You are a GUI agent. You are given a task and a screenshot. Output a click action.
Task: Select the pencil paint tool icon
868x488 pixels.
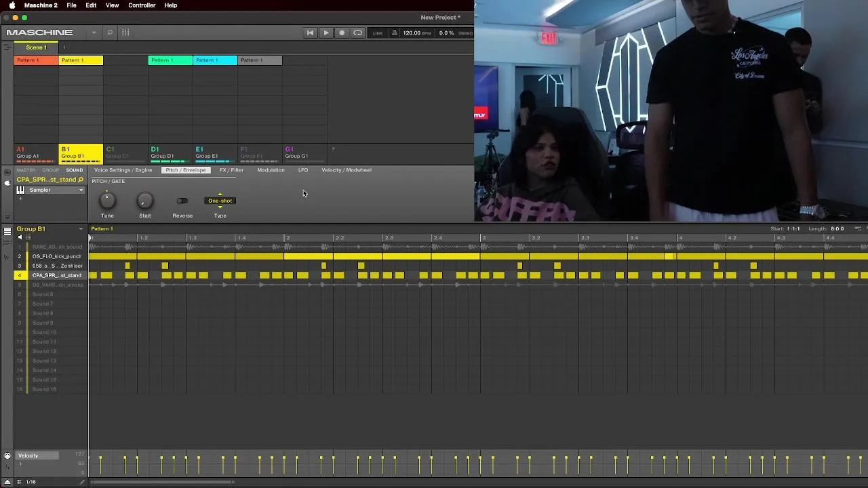point(82,482)
